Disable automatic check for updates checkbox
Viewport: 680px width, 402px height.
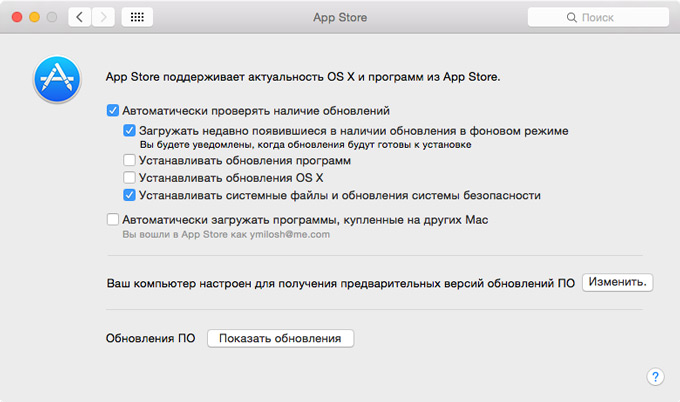[113, 111]
